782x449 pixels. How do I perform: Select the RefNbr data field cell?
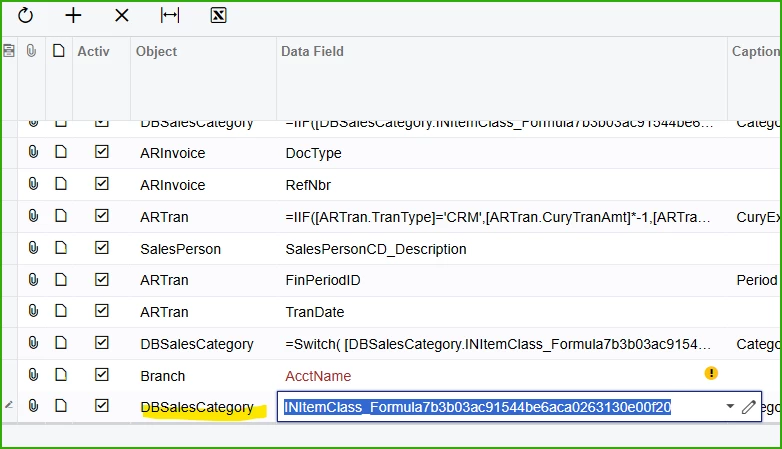[x=502, y=185]
